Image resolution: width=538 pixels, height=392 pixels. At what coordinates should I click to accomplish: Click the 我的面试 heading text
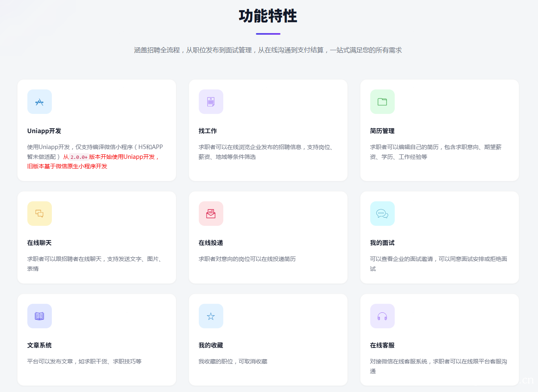click(x=382, y=243)
